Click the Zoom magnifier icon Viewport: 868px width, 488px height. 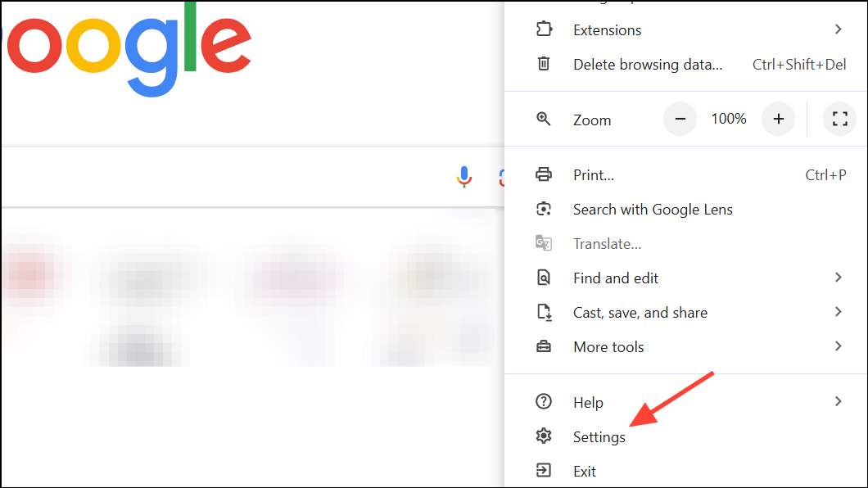pyautogui.click(x=544, y=120)
